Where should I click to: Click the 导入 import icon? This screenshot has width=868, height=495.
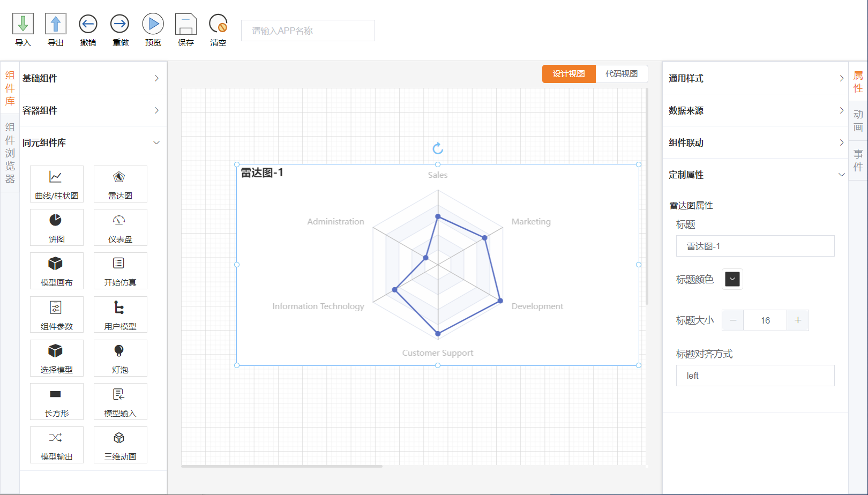[x=23, y=24]
